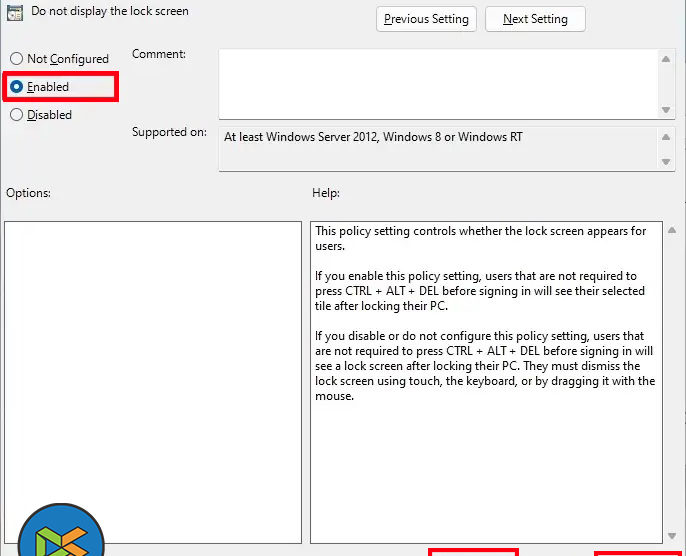The height and width of the screenshot is (556, 686).
Task: Click the Supported on scroll down arrow
Action: pos(666,161)
